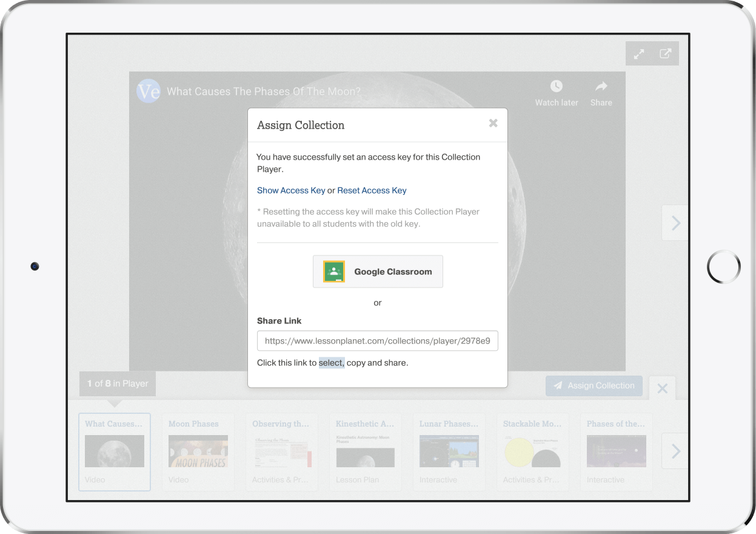Close the player tray with X button

click(662, 388)
